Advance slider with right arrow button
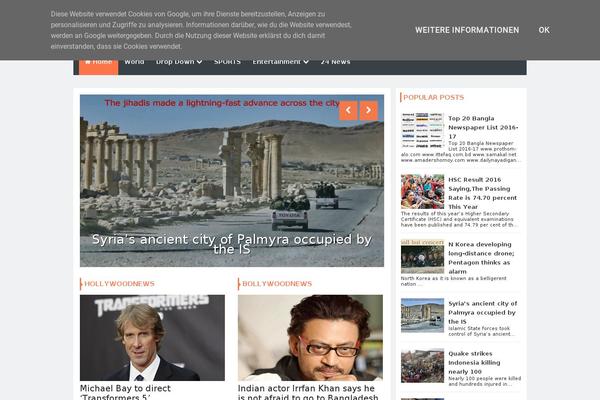The width and height of the screenshot is (600, 400). point(368,110)
